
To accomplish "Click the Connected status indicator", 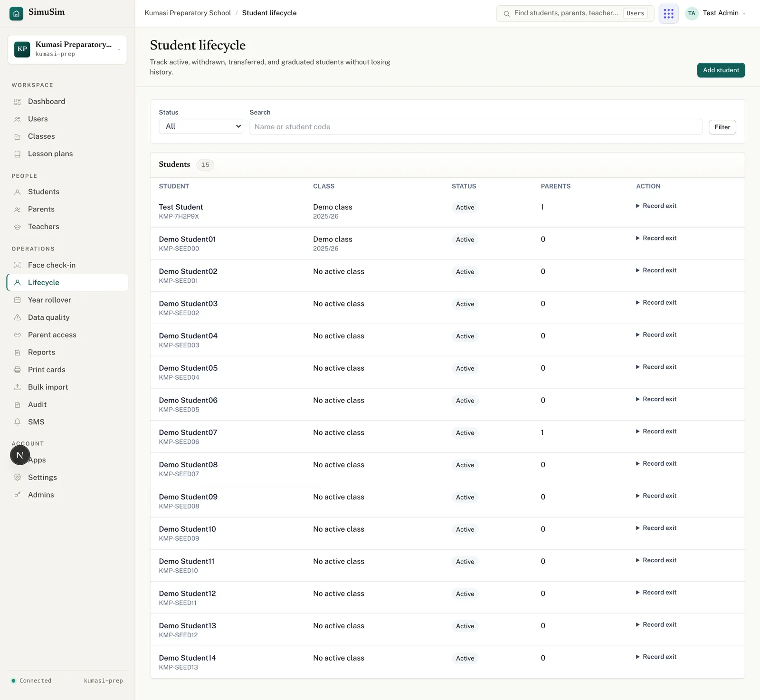I will pyautogui.click(x=31, y=681).
